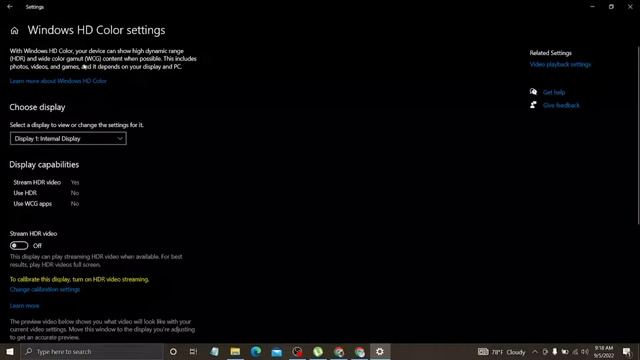Show hidden system tray icons
Image resolution: width=640 pixels, height=360 pixels.
point(535,352)
